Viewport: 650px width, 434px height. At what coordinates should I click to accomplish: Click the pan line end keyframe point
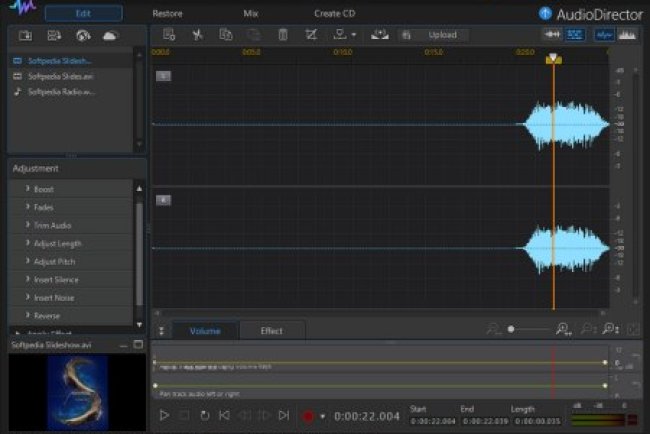pyautogui.click(x=605, y=386)
